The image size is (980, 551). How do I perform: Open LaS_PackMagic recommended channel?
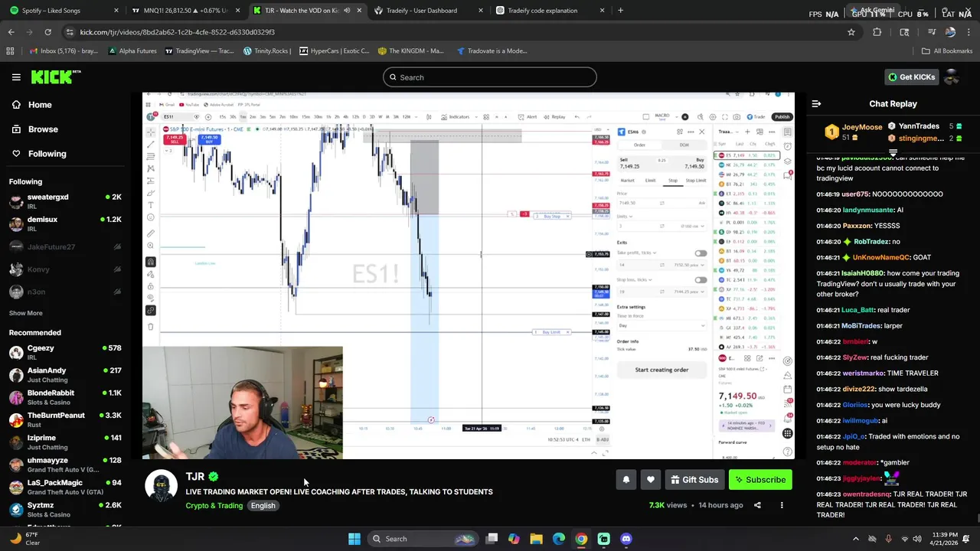pyautogui.click(x=65, y=487)
